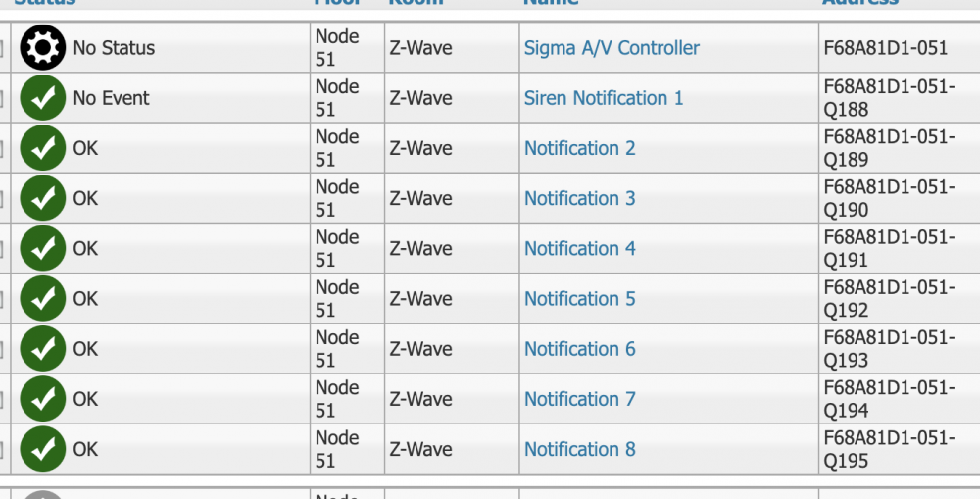Select the Notification 6 name link

coord(579,349)
